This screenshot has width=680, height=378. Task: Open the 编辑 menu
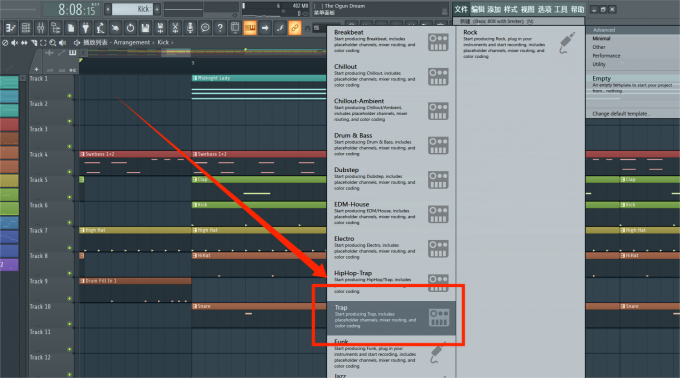(x=477, y=9)
